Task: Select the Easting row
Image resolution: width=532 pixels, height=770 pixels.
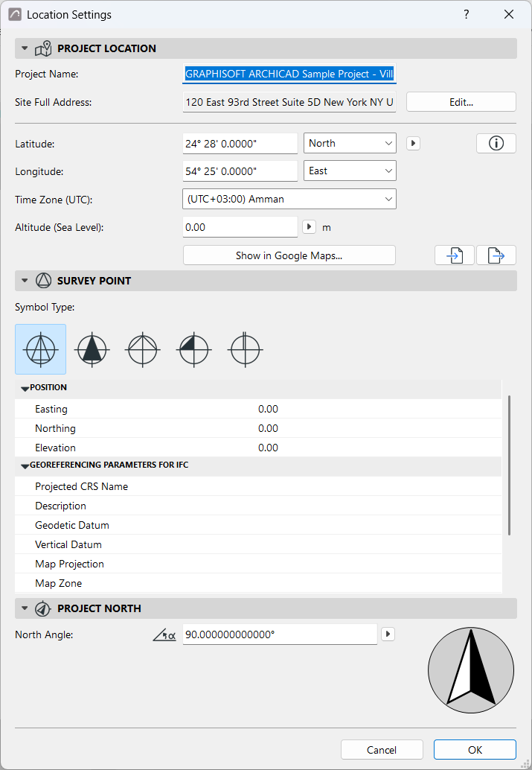Action: (258, 409)
